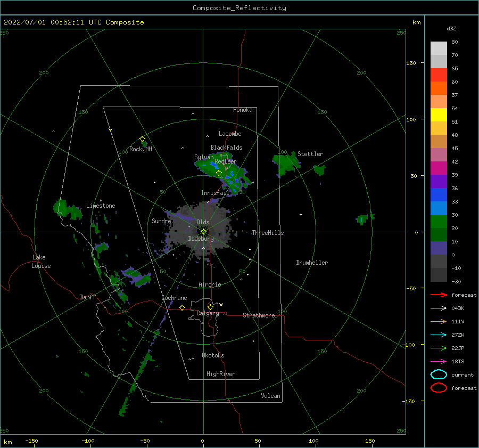
Task: Click the RockyMH label
Action: (x=141, y=149)
